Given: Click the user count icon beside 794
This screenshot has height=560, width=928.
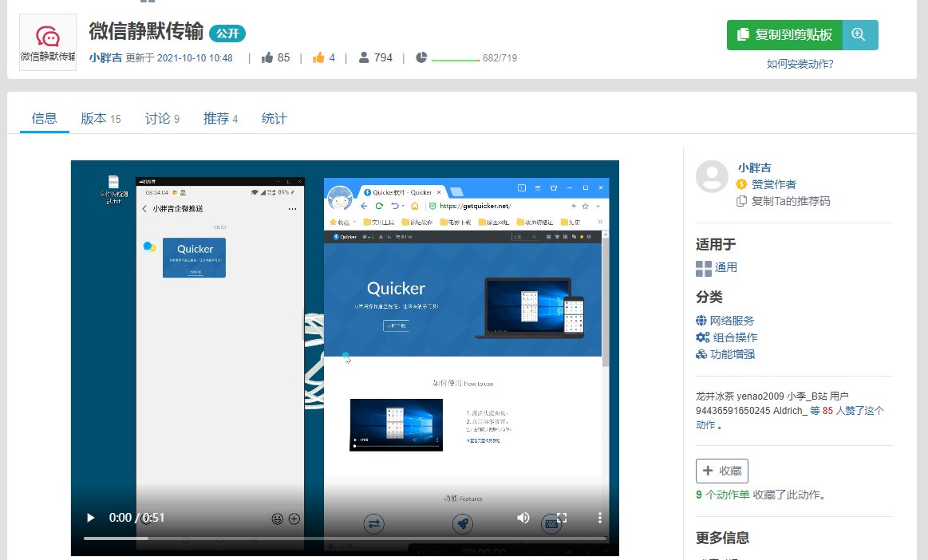Looking at the screenshot, I should pyautogui.click(x=364, y=57).
